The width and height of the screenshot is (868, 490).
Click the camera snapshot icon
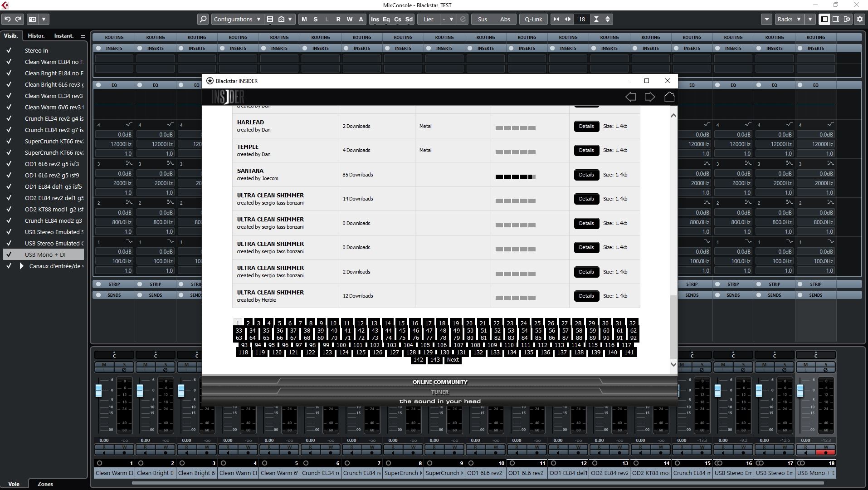point(33,19)
